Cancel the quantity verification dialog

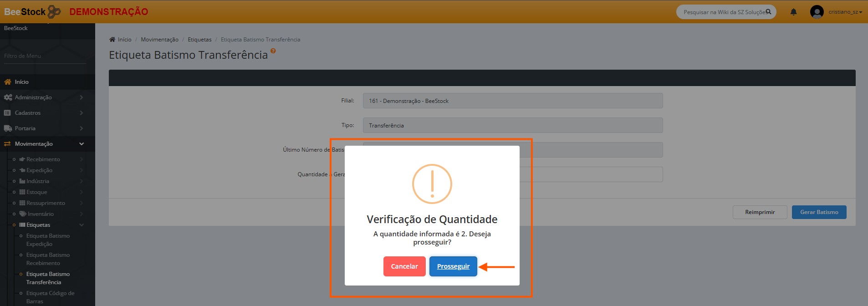[404, 266]
